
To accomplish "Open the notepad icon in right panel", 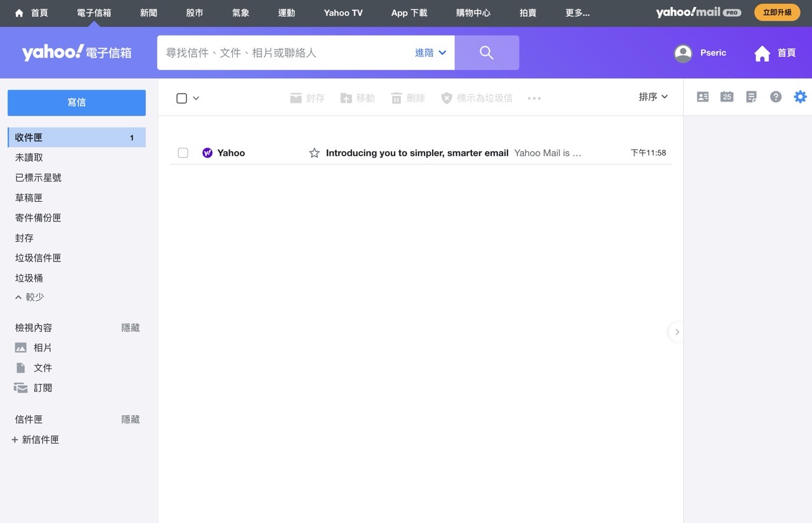I will [x=751, y=97].
